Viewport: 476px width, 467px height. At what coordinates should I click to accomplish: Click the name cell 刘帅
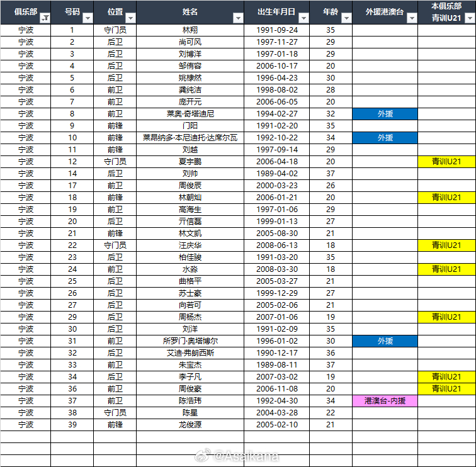click(190, 174)
